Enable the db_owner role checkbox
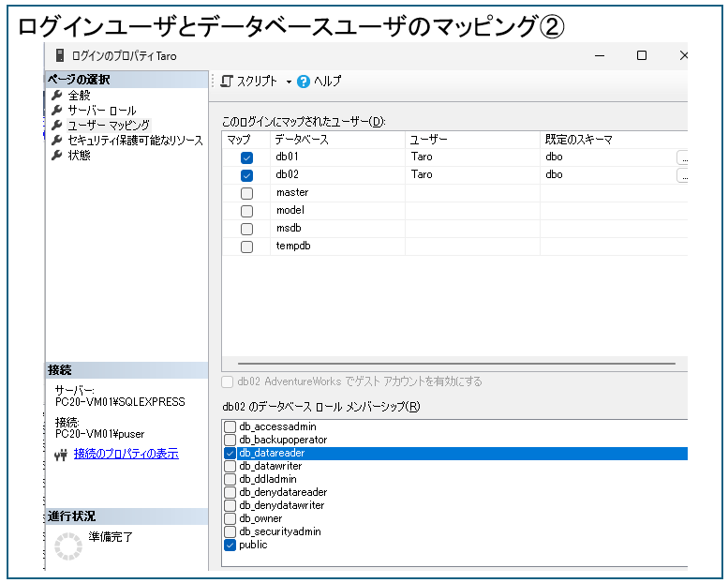 (230, 518)
